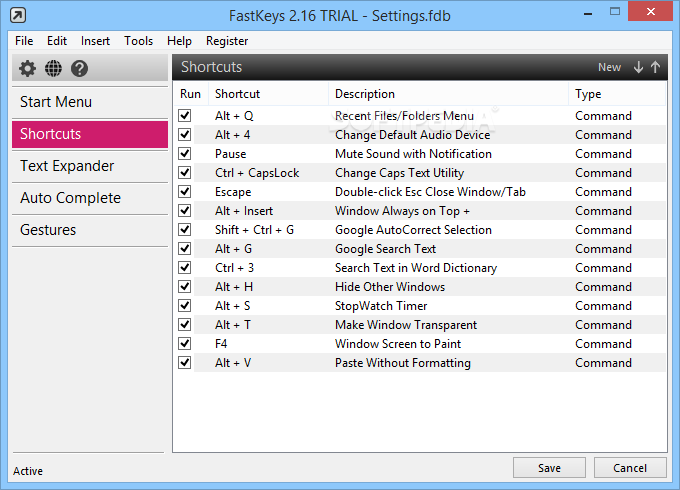The width and height of the screenshot is (680, 490).
Task: Select Change Default Audio Device entry
Action: coord(421,134)
